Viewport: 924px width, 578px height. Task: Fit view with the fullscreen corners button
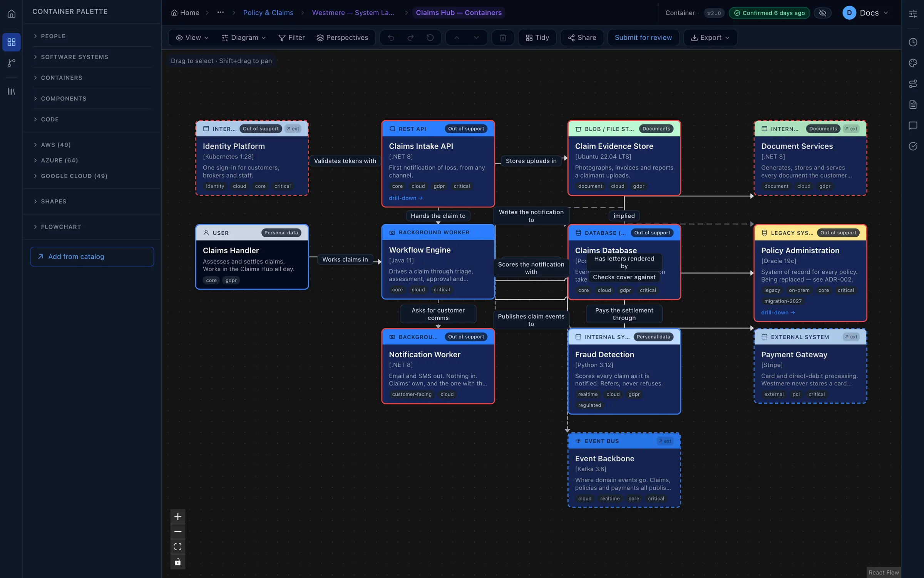click(178, 547)
